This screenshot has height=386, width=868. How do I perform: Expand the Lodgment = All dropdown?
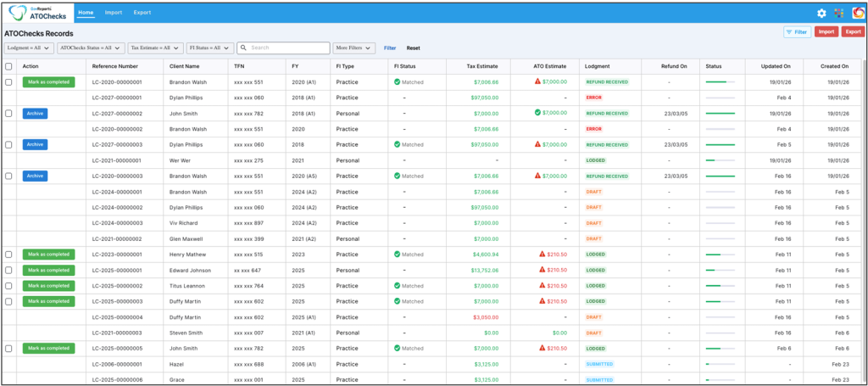coord(29,48)
